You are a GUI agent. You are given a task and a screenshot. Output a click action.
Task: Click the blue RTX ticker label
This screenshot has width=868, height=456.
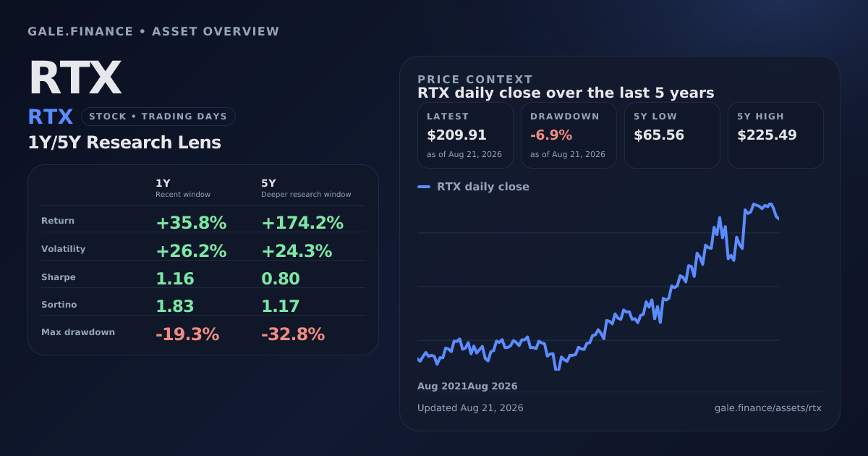[51, 117]
